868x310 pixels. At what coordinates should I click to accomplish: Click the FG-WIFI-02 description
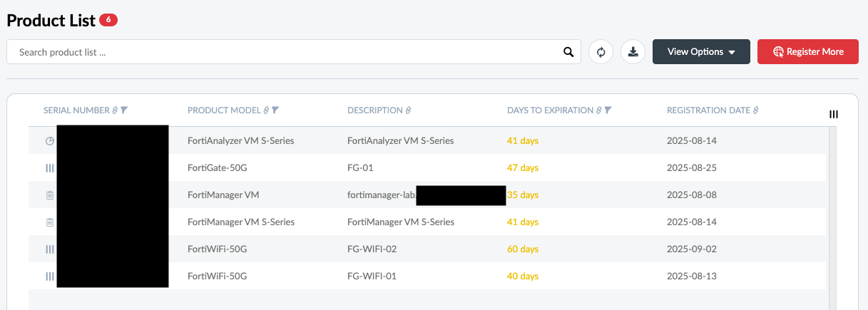pos(372,249)
